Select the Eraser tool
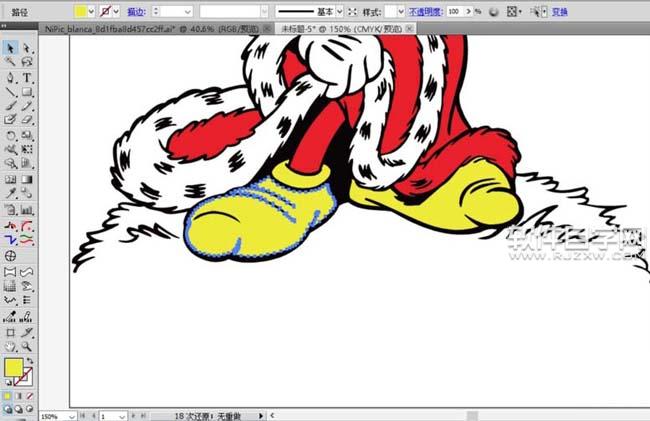The image size is (650, 421). pyautogui.click(x=27, y=120)
